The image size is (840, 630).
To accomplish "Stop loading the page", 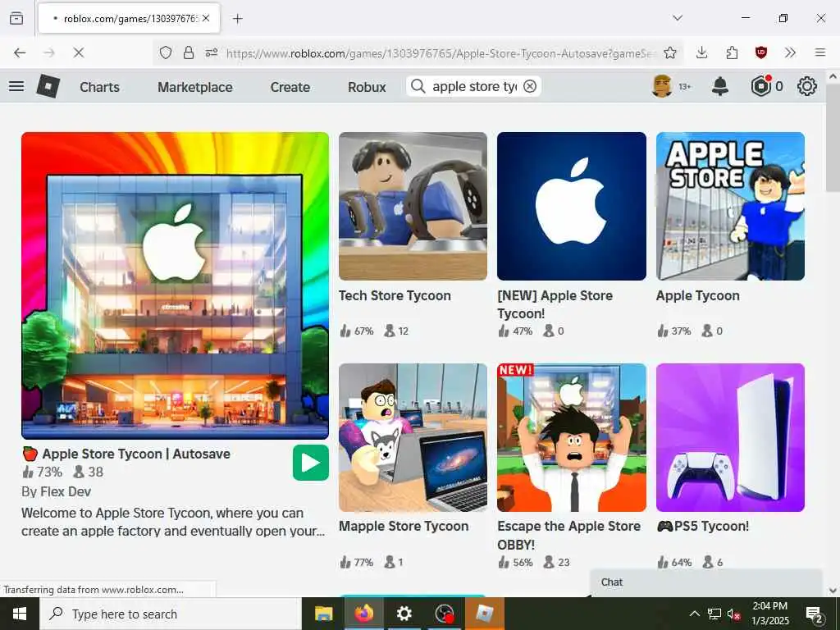I will (79, 52).
